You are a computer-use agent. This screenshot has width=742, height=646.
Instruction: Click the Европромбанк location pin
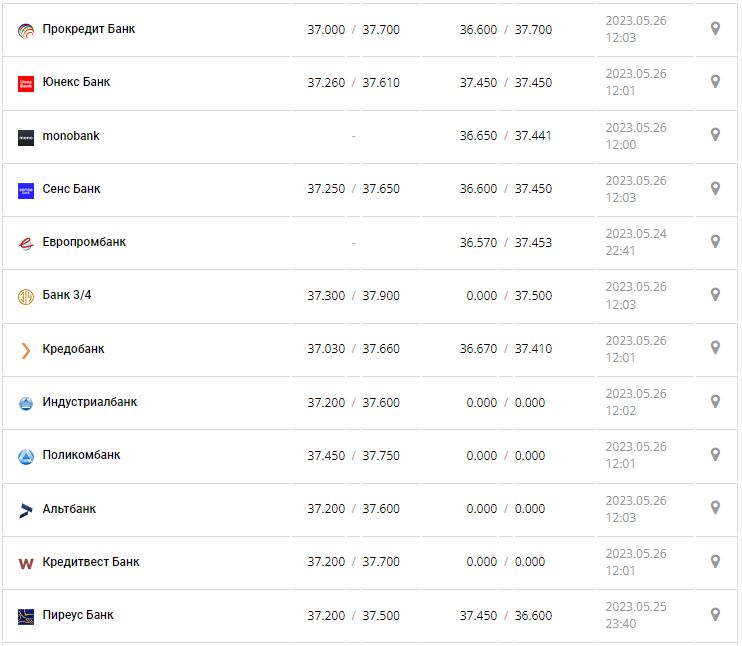point(715,241)
